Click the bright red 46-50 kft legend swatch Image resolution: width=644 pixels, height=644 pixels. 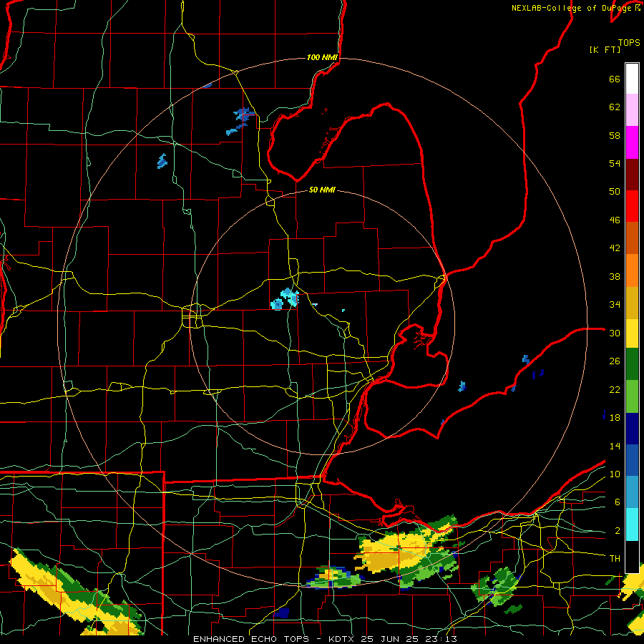632,206
